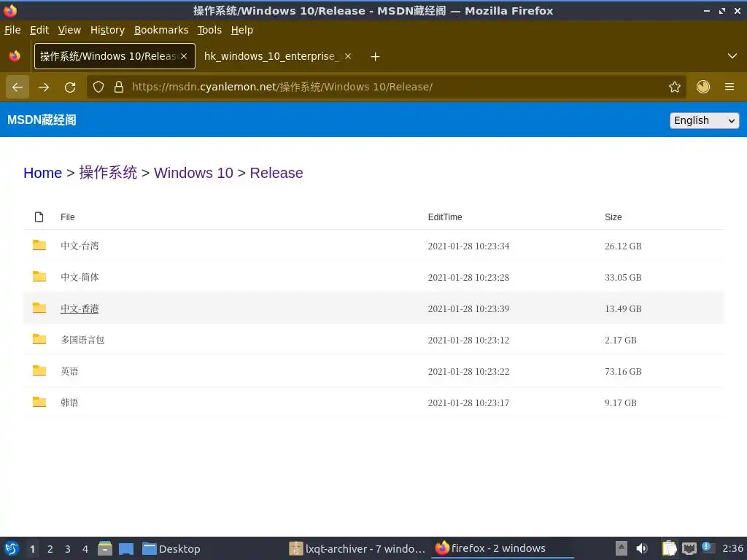Screen dimensions: 747x560
Task: Open the Help menu
Action: pos(242,30)
